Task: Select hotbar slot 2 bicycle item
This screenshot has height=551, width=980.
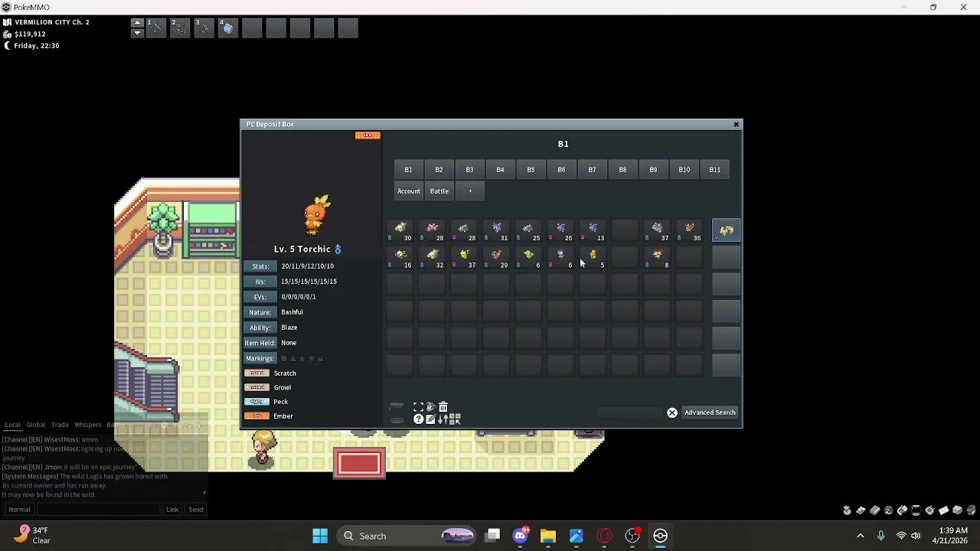Action: coord(180,28)
